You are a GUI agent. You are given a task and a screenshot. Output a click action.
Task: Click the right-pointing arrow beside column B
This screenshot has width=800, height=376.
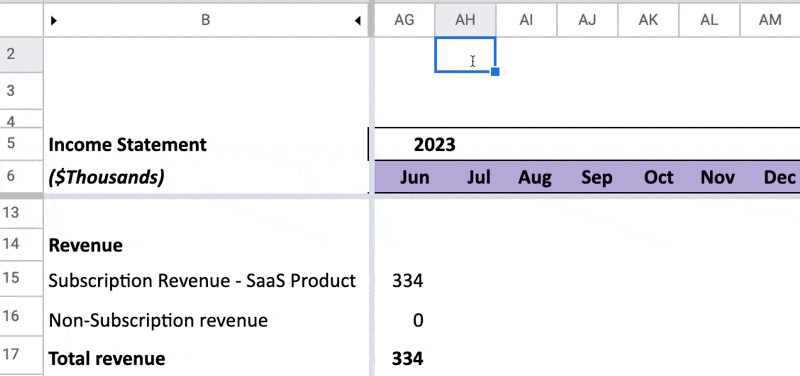point(54,20)
